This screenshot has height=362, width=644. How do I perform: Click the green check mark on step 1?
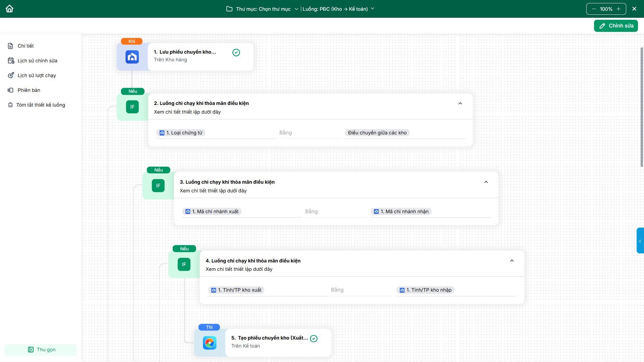[236, 53]
